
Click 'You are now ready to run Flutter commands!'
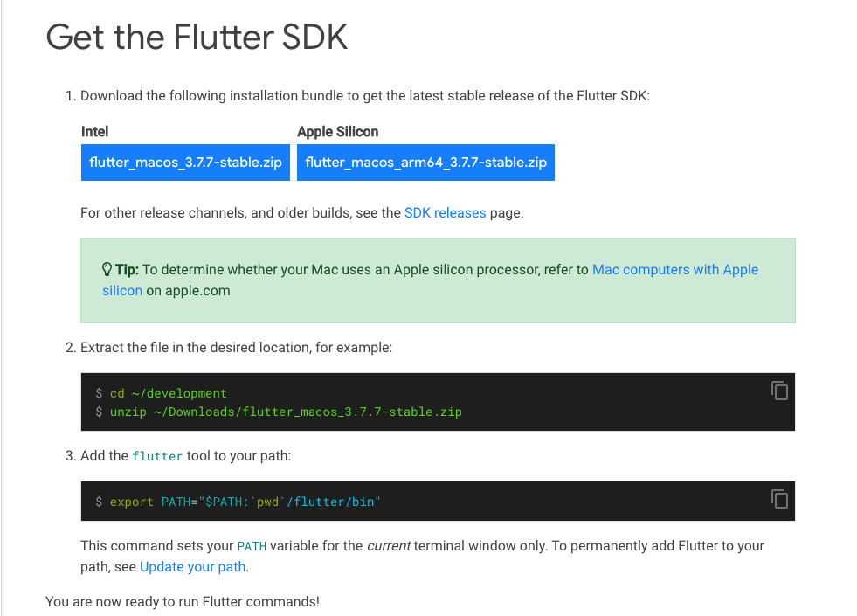pyautogui.click(x=183, y=602)
